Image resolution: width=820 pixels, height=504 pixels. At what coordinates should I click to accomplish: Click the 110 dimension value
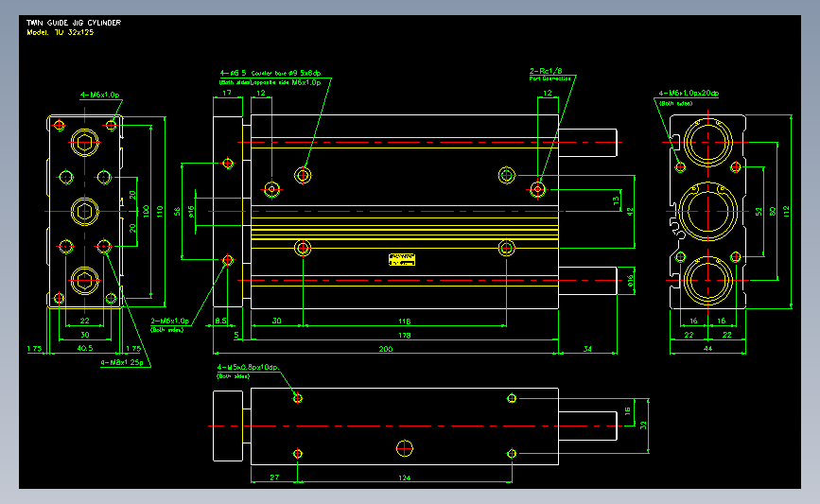click(x=160, y=211)
